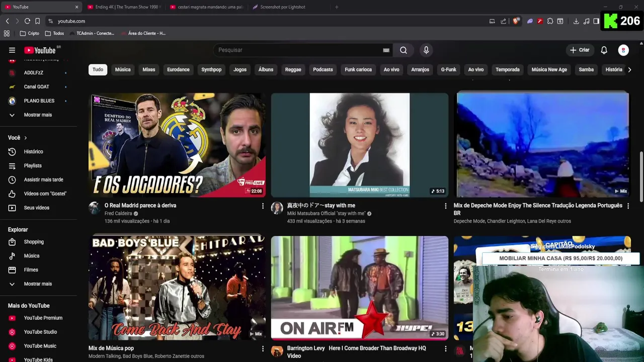Open YouTube Music

click(x=38, y=346)
